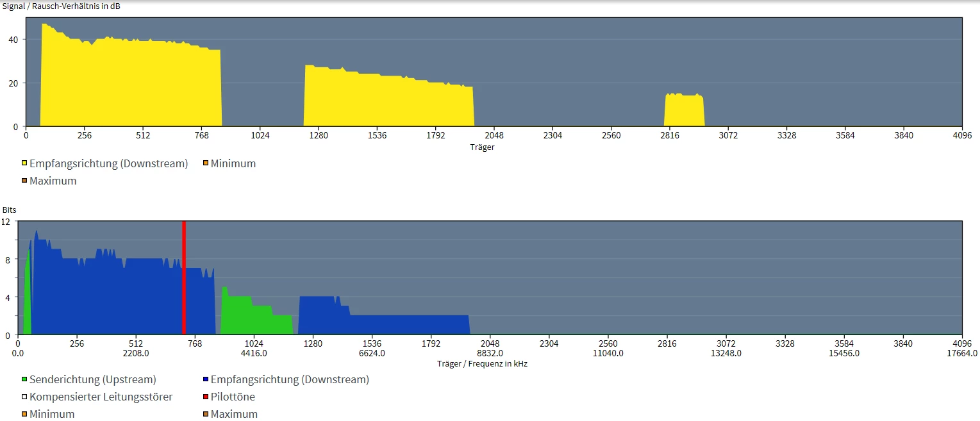
Task: Click the Maximum swatch under the Bits chart
Action: [206, 414]
